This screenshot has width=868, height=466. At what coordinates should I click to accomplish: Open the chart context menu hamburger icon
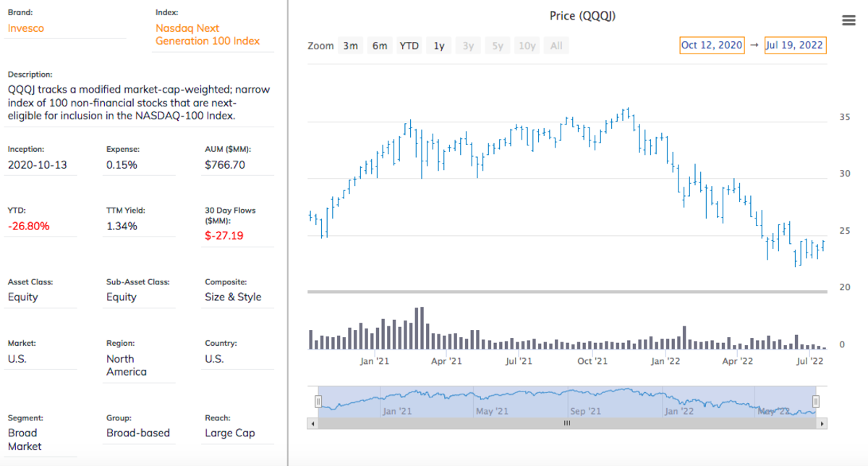coord(849,20)
